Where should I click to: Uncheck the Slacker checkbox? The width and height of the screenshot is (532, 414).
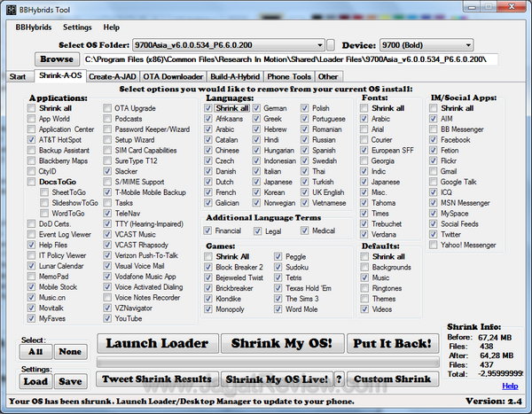coord(107,171)
